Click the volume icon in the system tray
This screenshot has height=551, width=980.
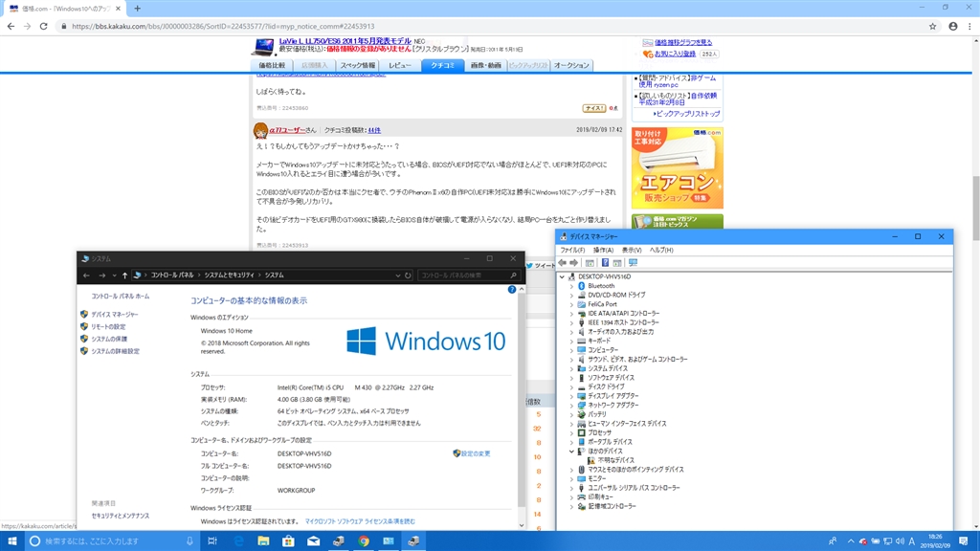900,541
